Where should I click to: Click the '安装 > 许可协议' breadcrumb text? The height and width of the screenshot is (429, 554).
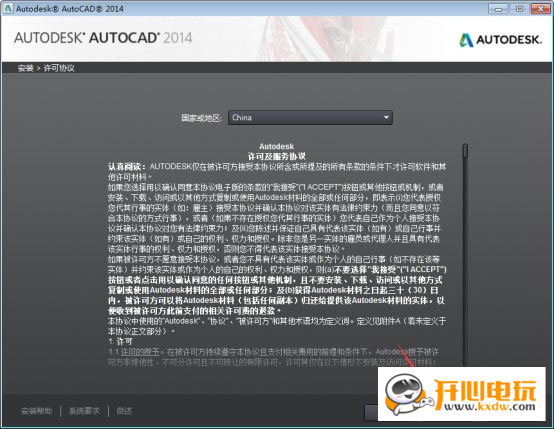tap(46, 68)
